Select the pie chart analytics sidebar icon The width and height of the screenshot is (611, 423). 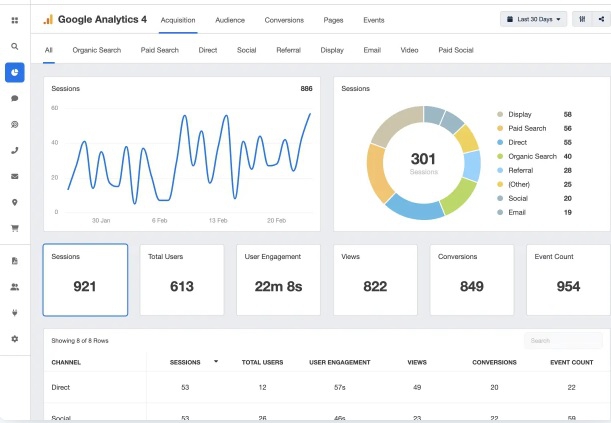click(15, 72)
